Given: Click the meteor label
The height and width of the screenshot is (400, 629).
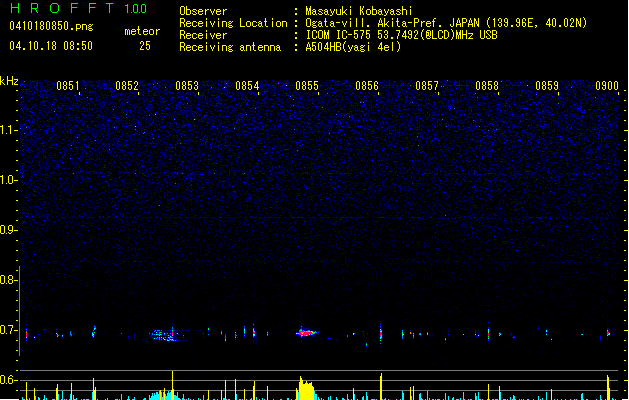Looking at the screenshot, I should 142,31.
